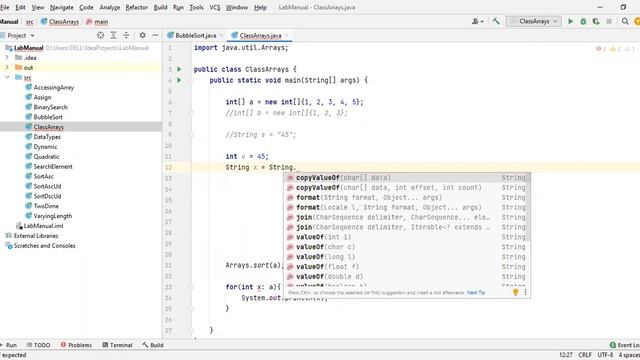
Task: Click CRLF line separator in status bar
Action: coord(585,355)
